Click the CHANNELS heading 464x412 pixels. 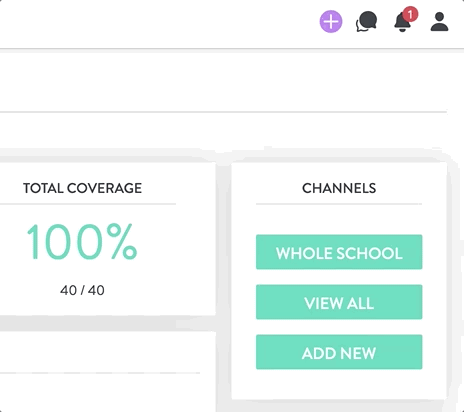(339, 188)
